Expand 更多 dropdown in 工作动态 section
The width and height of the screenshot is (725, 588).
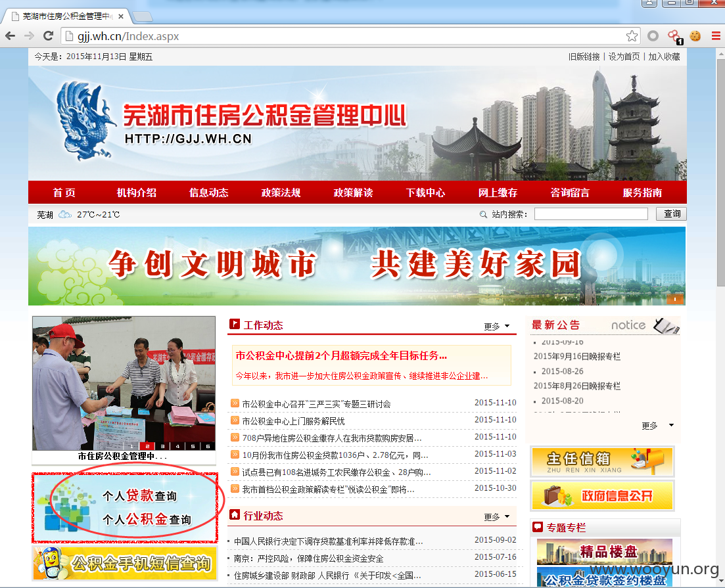click(x=496, y=327)
